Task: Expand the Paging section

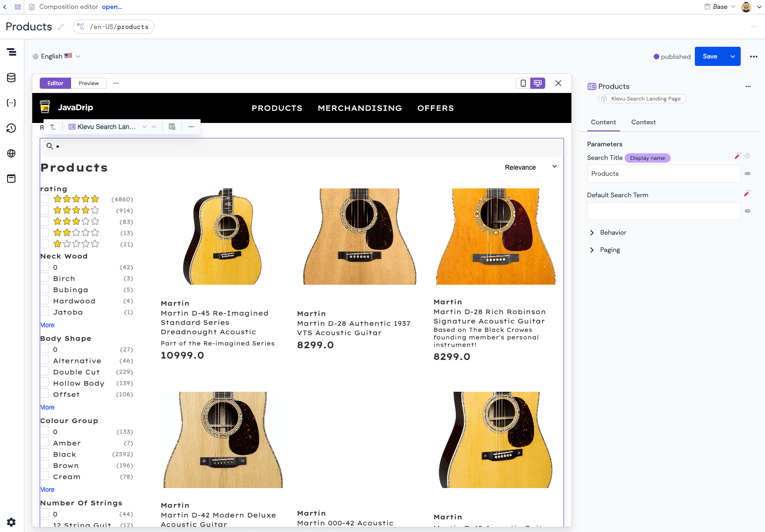Action: point(605,250)
